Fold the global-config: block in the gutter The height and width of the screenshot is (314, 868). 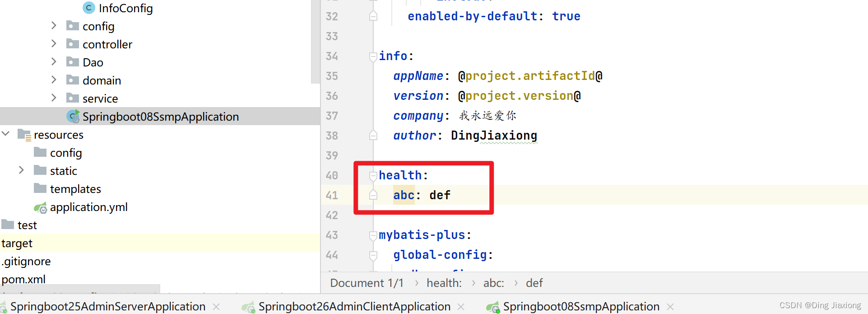tap(373, 255)
